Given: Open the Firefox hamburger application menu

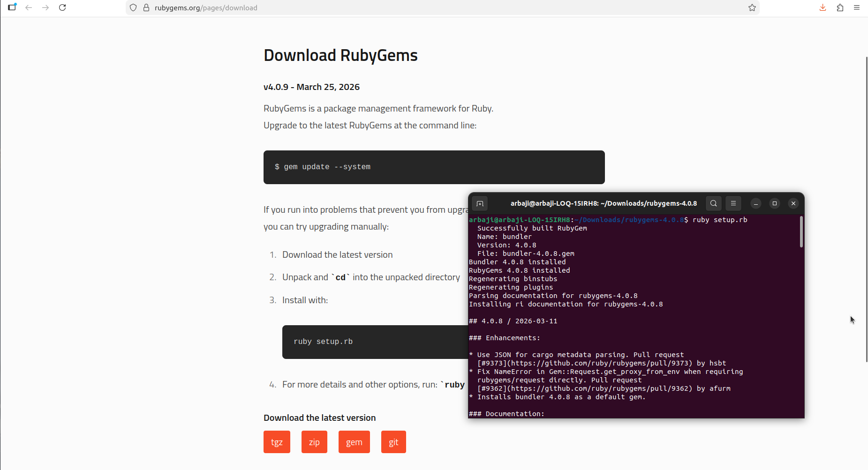Looking at the screenshot, I should [857, 7].
